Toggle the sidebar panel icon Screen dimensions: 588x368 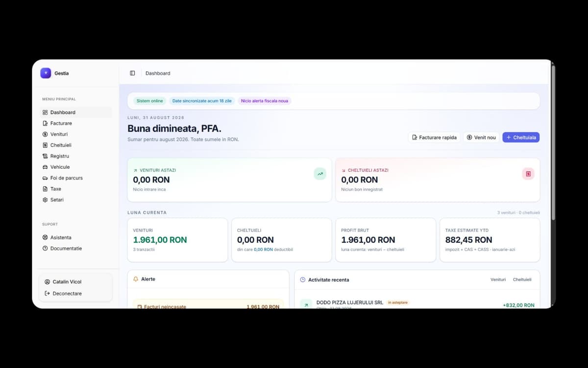click(x=132, y=73)
